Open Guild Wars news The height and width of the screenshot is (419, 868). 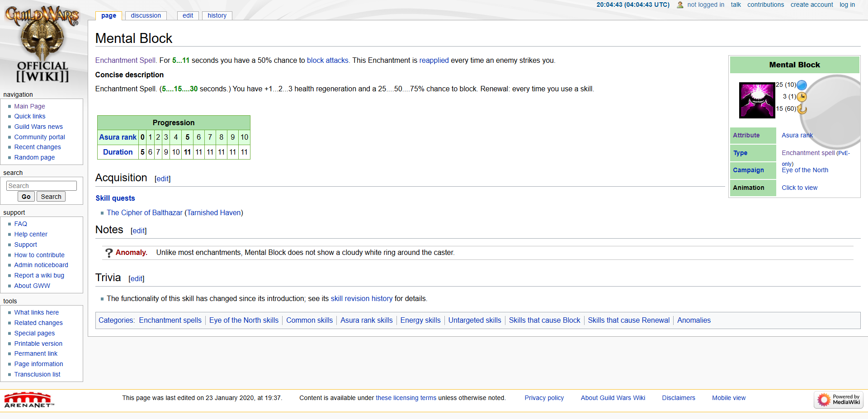[38, 127]
